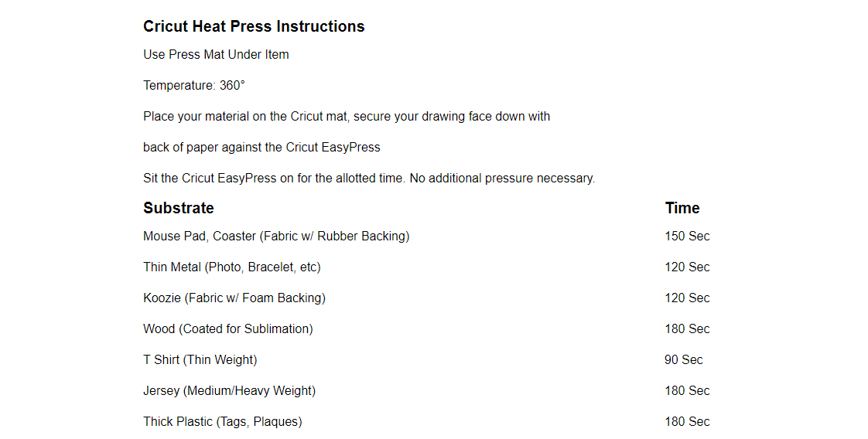Select the Thin Metal substrate entry
This screenshot has height=439, width=868.
[232, 267]
